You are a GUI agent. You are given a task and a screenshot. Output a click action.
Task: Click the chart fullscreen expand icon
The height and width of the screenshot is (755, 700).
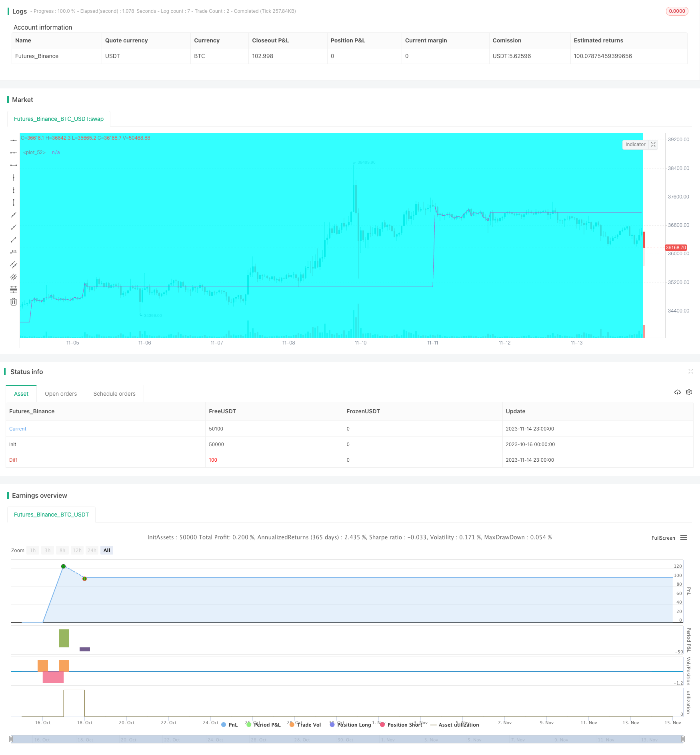pos(653,144)
